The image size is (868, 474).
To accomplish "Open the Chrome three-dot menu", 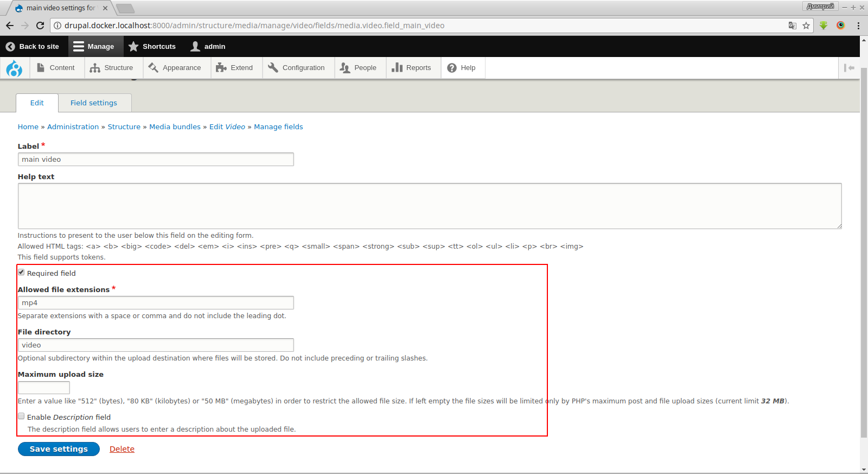I will tap(858, 26).
